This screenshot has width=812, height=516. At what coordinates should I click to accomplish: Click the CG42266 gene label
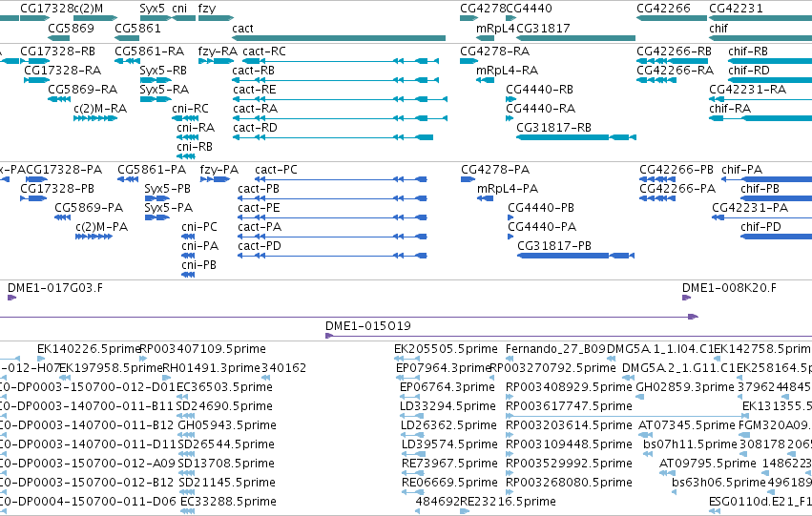coord(663,9)
